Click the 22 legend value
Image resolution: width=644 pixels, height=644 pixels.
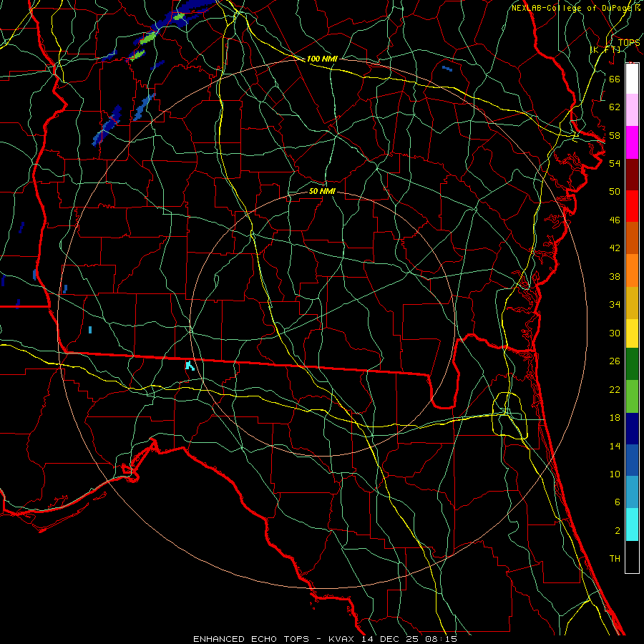(x=615, y=389)
